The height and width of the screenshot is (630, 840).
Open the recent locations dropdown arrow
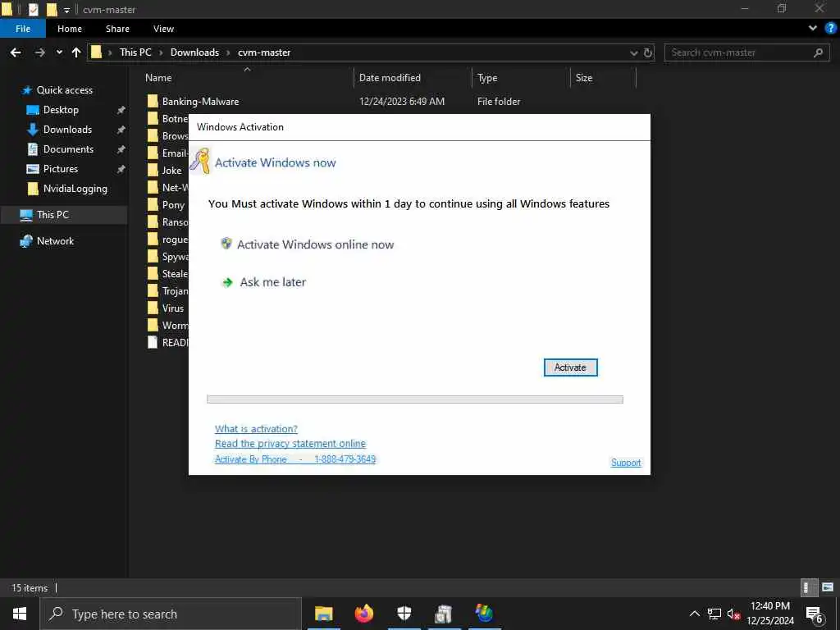(x=59, y=52)
